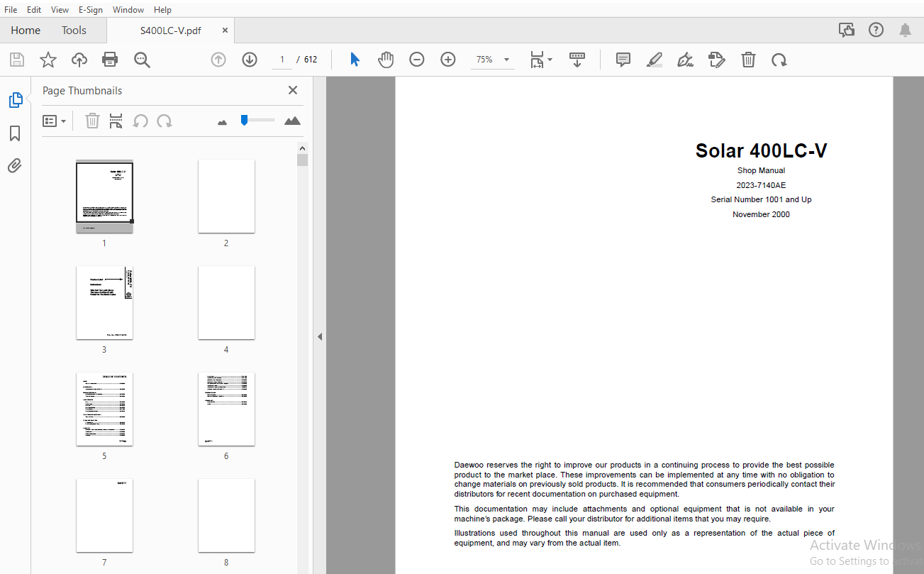Screen dimensions: 924x574
Task: Zoom in with the plus button
Action: (447, 60)
